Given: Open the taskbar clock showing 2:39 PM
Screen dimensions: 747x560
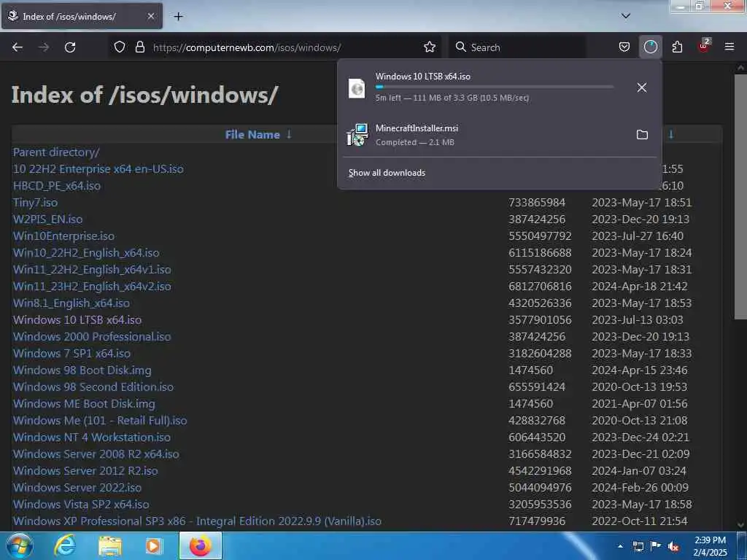Looking at the screenshot, I should point(710,546).
